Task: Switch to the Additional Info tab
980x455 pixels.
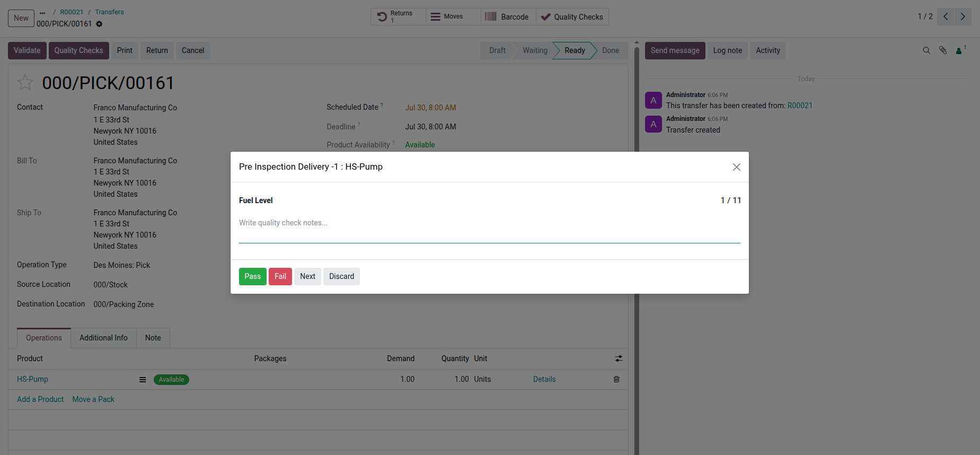Action: [x=103, y=338]
